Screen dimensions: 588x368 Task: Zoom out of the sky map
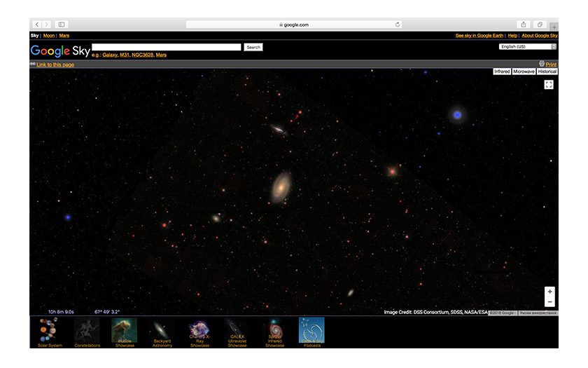click(x=549, y=302)
